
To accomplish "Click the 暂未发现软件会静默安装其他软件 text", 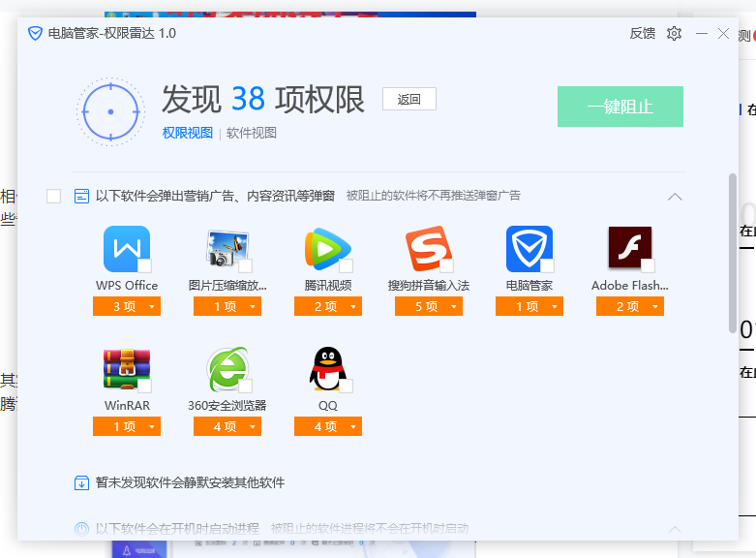I will [190, 482].
